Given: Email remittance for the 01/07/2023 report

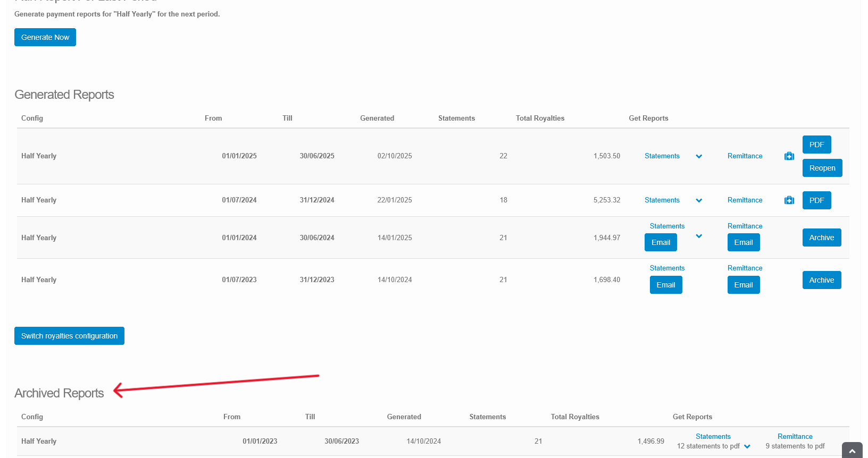Looking at the screenshot, I should [x=743, y=285].
